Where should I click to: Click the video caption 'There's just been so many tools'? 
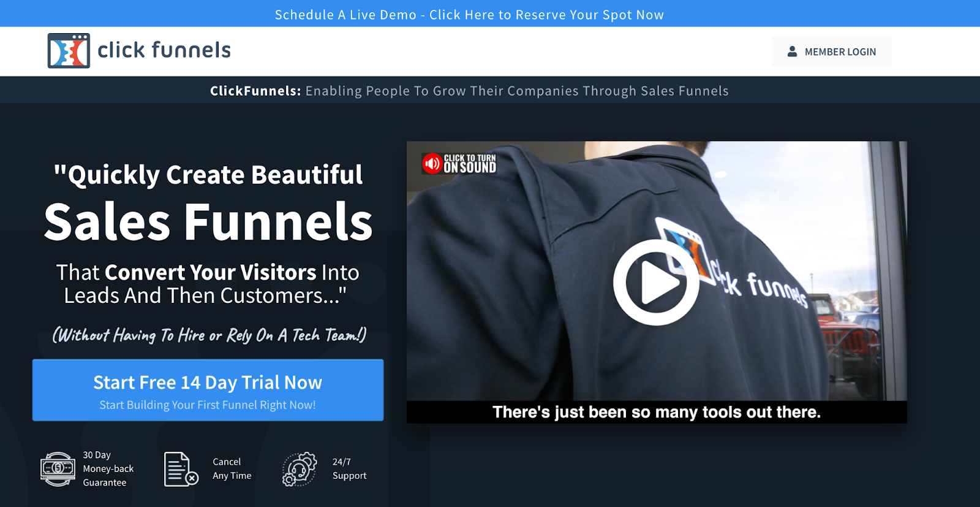click(657, 412)
